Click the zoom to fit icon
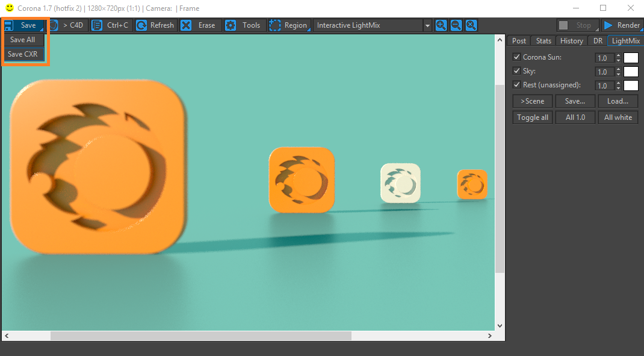This screenshot has width=644, height=356. click(x=471, y=25)
